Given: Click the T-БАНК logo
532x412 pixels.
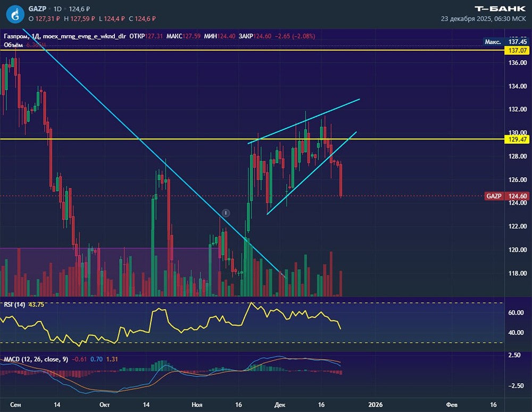Looking at the screenshot, I should [x=500, y=9].
